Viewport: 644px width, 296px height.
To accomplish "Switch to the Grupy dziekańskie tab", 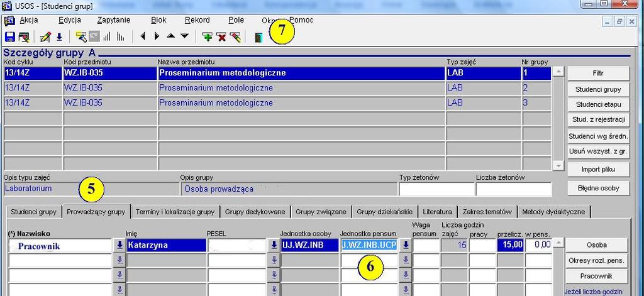I will [x=384, y=212].
